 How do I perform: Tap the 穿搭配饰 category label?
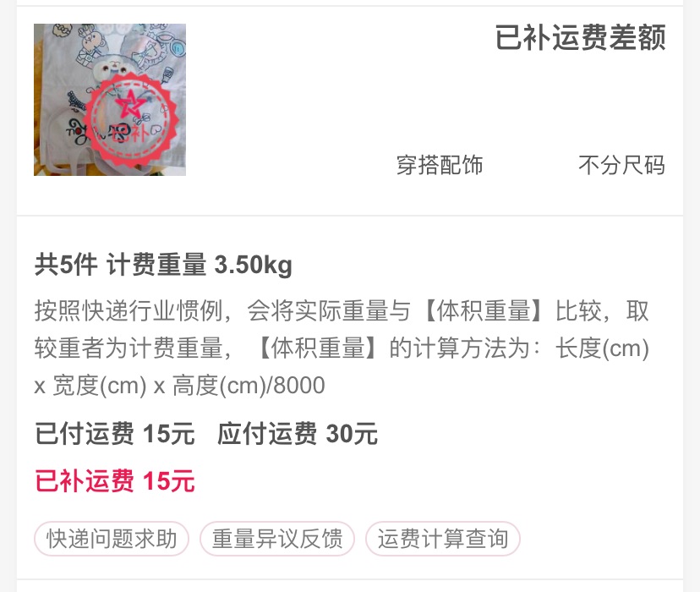pyautogui.click(x=440, y=165)
